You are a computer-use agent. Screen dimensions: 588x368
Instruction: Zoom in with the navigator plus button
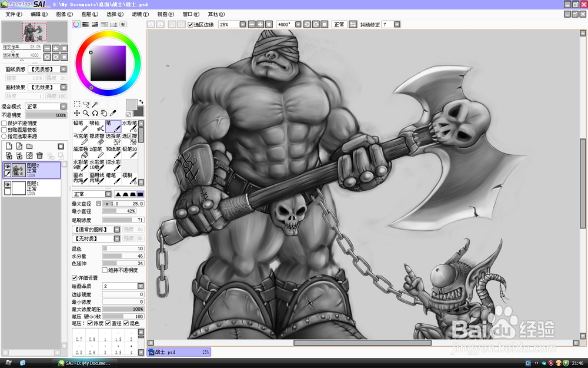coord(55,48)
